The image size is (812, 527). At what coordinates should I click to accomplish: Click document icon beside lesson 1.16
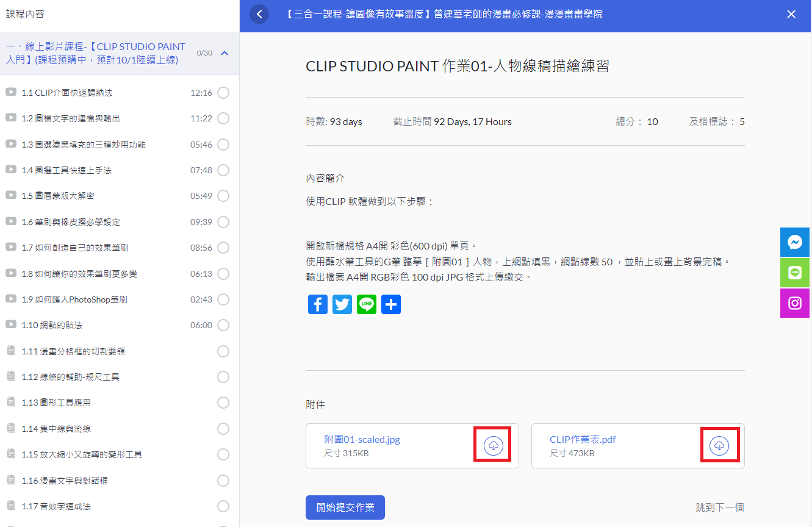10,480
